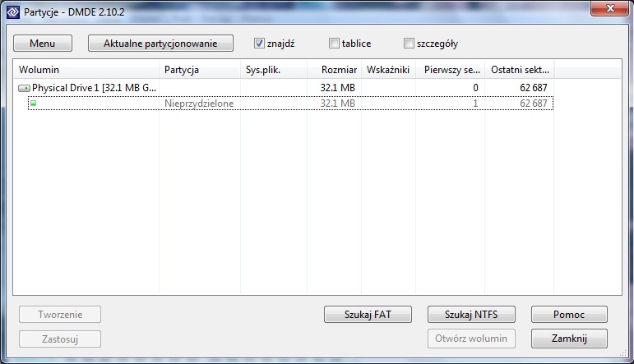Uncheck the znajdź checkbox
634x364 pixels.
point(259,44)
